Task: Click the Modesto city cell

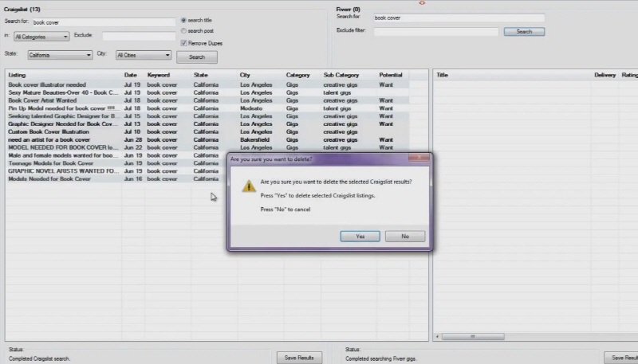Action: pyautogui.click(x=251, y=108)
